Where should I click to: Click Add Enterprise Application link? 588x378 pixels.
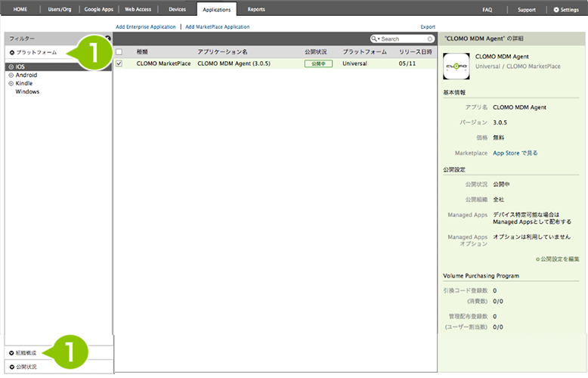[x=146, y=26]
